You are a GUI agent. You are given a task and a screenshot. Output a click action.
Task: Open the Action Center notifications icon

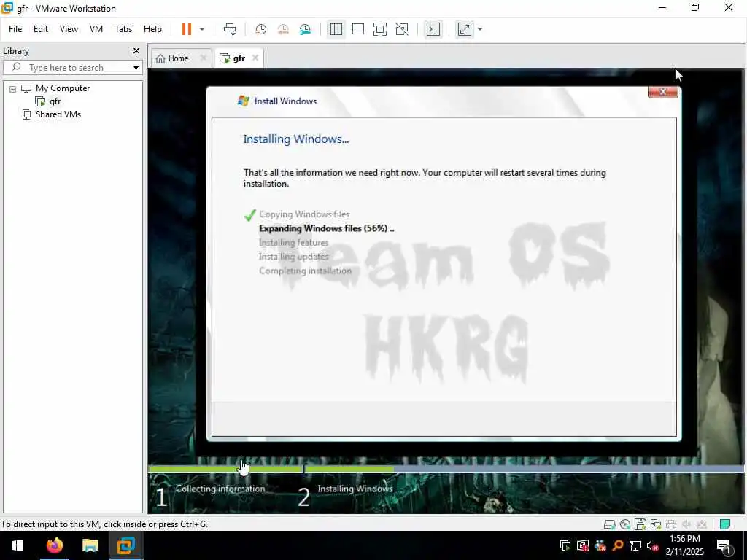(724, 546)
